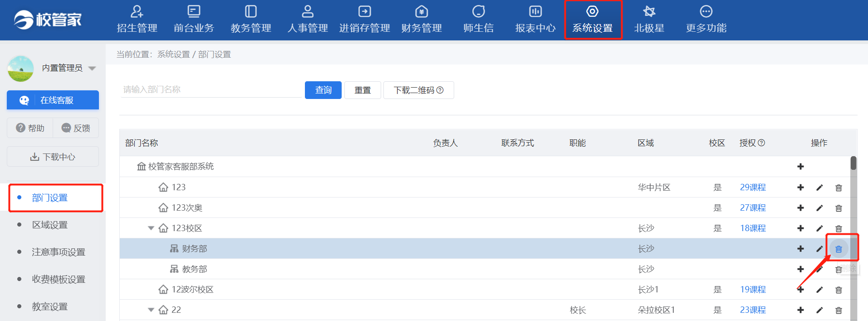Expand the 内置管理员 dropdown arrow

92,69
